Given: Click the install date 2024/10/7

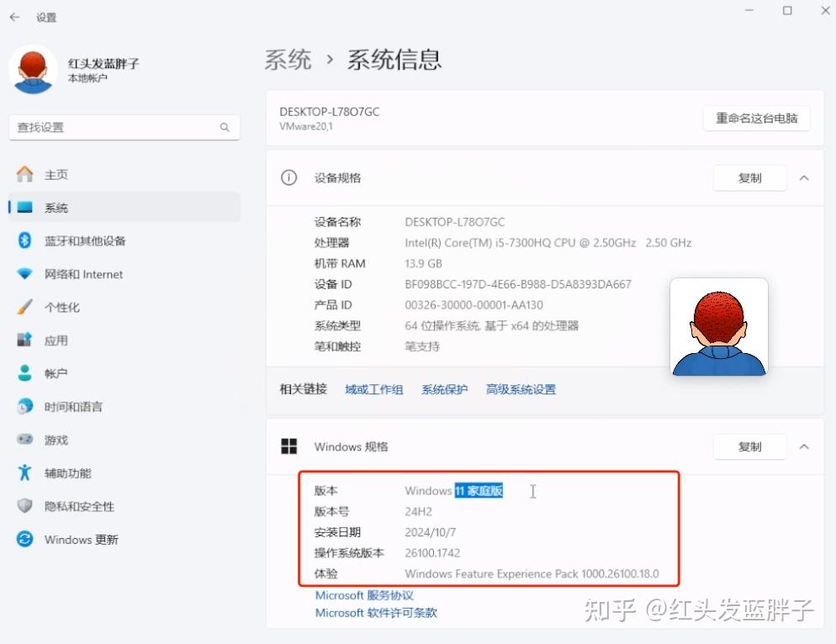Looking at the screenshot, I should point(430,532).
